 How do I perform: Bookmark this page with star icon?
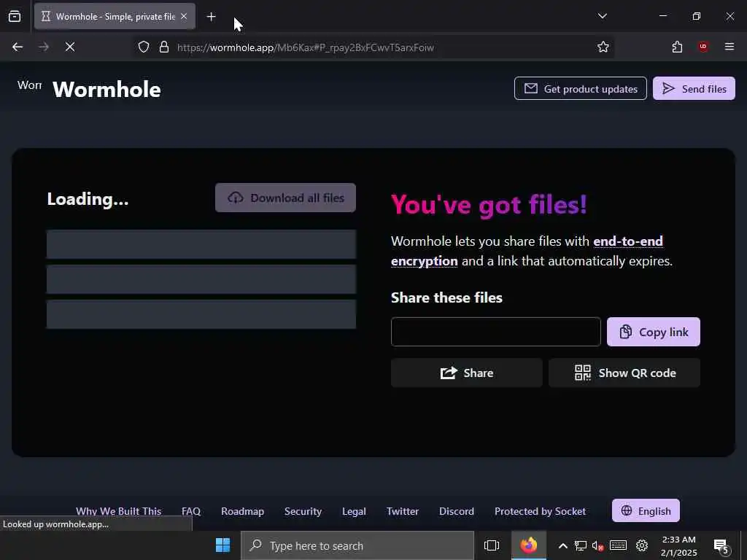pyautogui.click(x=603, y=47)
